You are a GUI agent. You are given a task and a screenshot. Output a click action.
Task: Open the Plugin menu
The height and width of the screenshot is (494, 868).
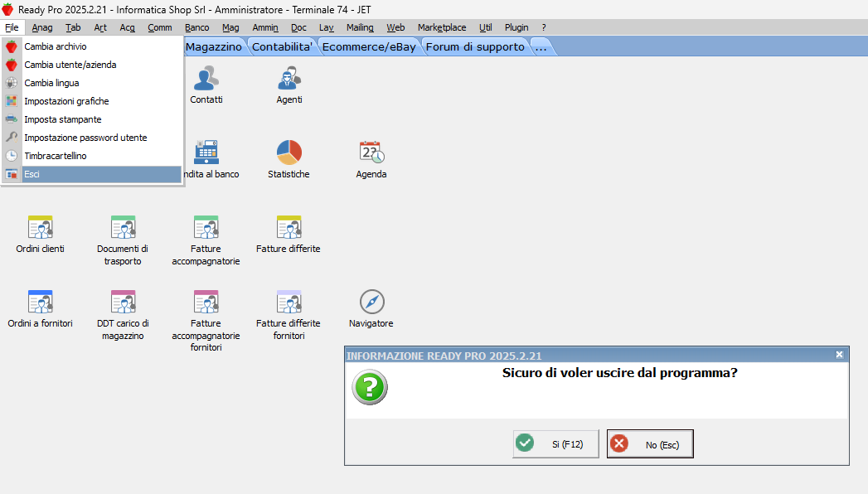[x=516, y=27]
